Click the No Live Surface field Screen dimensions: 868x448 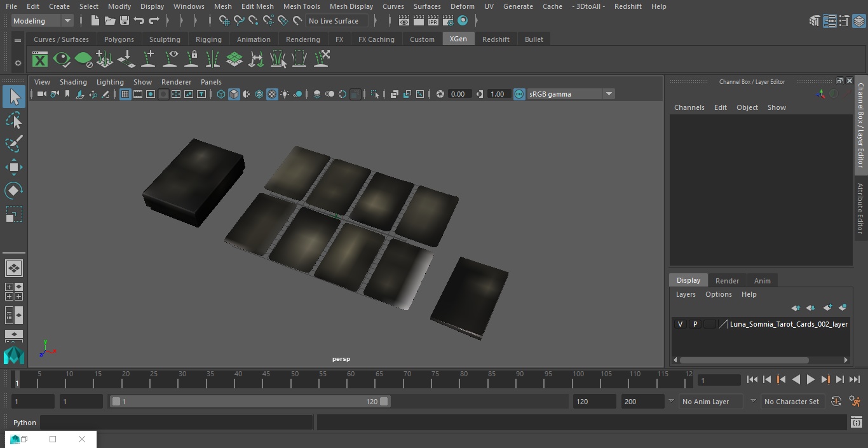click(x=337, y=21)
